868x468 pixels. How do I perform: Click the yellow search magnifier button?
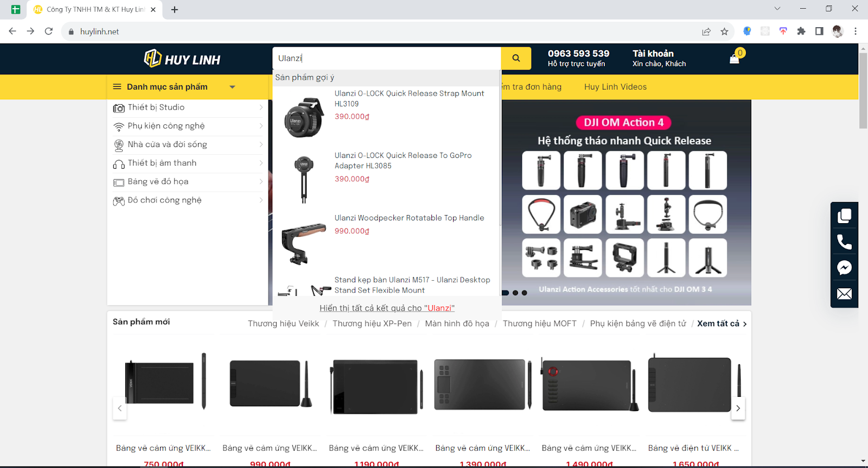[x=516, y=58]
